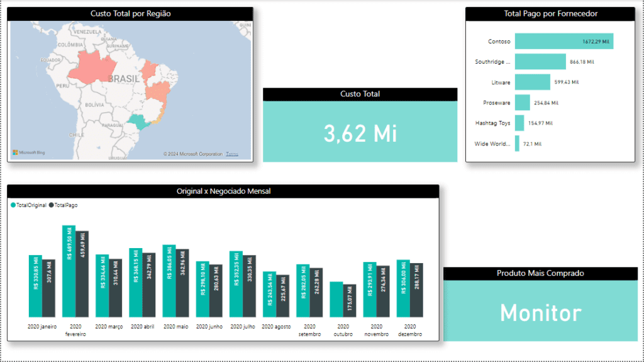This screenshot has height=362, width=644.
Task: Click the Proseware bar in supplier chart
Action: click(523, 103)
